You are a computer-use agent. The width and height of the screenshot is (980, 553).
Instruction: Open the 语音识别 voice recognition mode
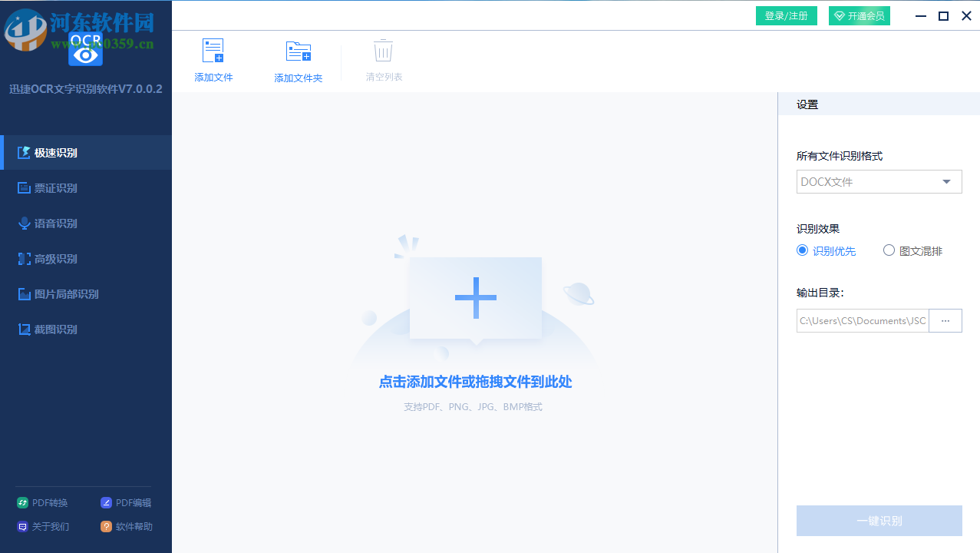[x=46, y=223]
